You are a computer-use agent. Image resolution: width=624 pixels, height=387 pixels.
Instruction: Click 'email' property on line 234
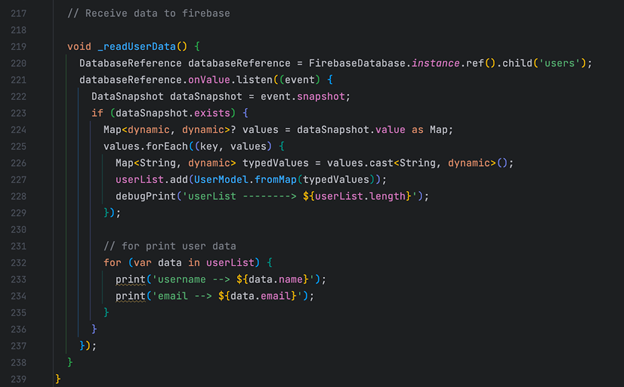click(275, 296)
